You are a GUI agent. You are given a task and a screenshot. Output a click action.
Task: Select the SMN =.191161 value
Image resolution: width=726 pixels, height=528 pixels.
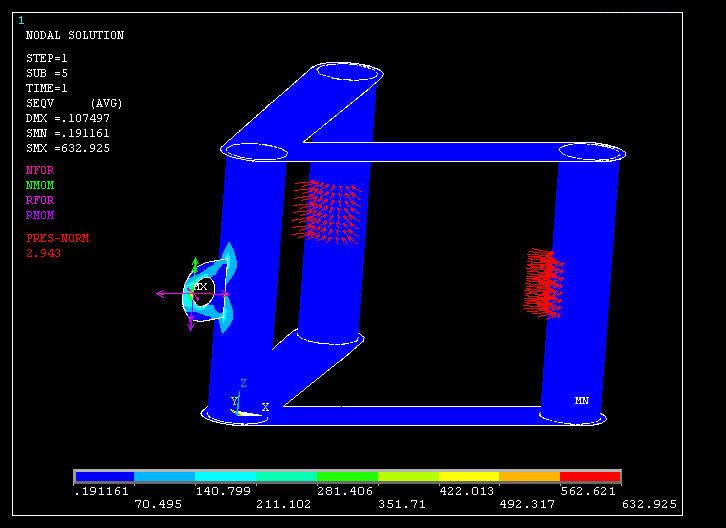pos(68,133)
